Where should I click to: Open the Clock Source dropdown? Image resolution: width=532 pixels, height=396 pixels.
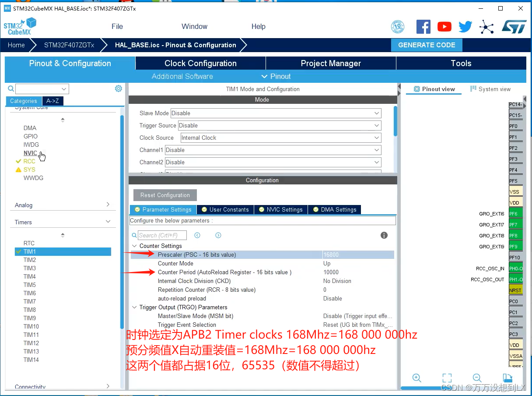tap(281, 138)
